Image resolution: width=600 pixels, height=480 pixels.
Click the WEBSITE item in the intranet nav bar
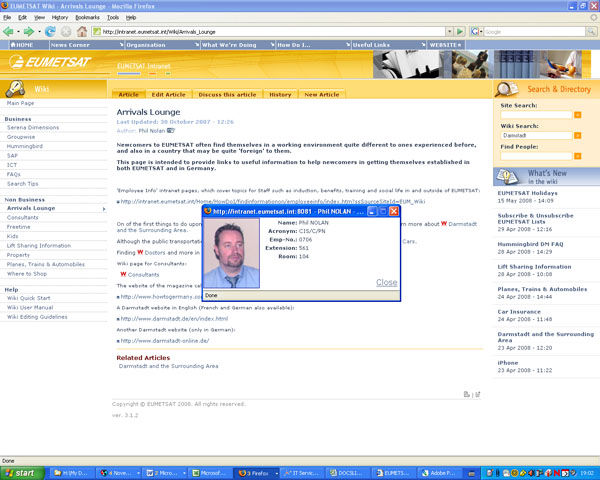click(x=445, y=45)
